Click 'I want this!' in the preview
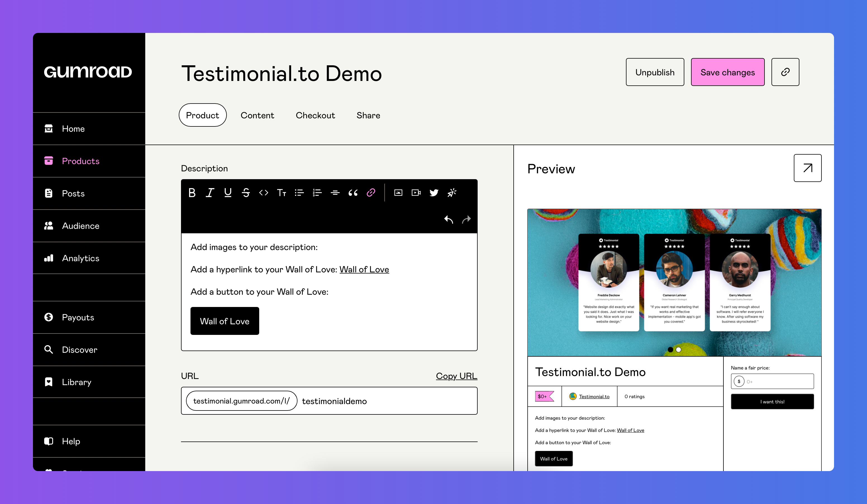This screenshot has width=867, height=504. (772, 402)
